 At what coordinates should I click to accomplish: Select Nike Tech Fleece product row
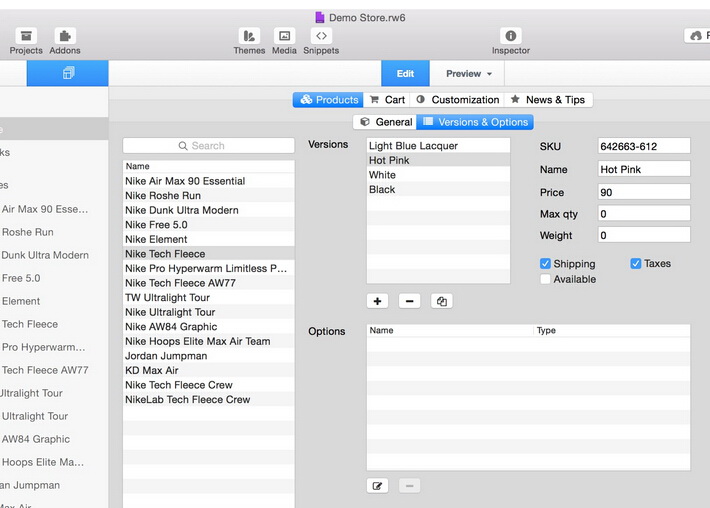click(x=208, y=254)
